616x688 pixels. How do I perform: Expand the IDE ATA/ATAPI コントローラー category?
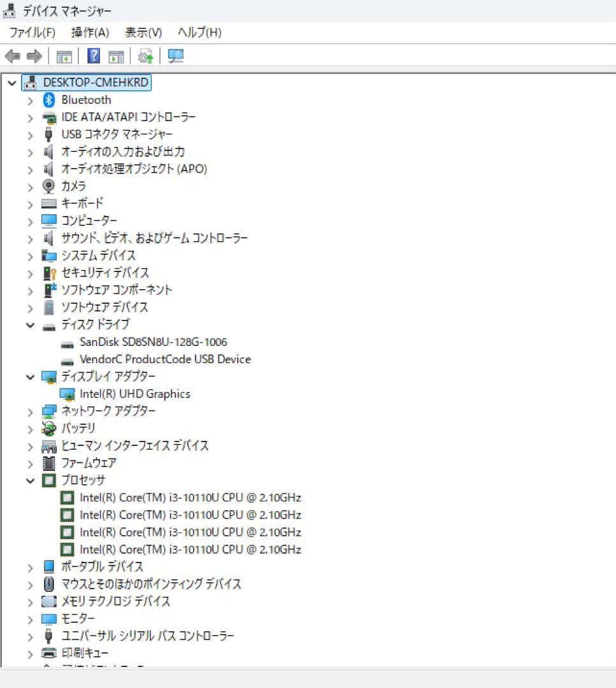(x=30, y=118)
